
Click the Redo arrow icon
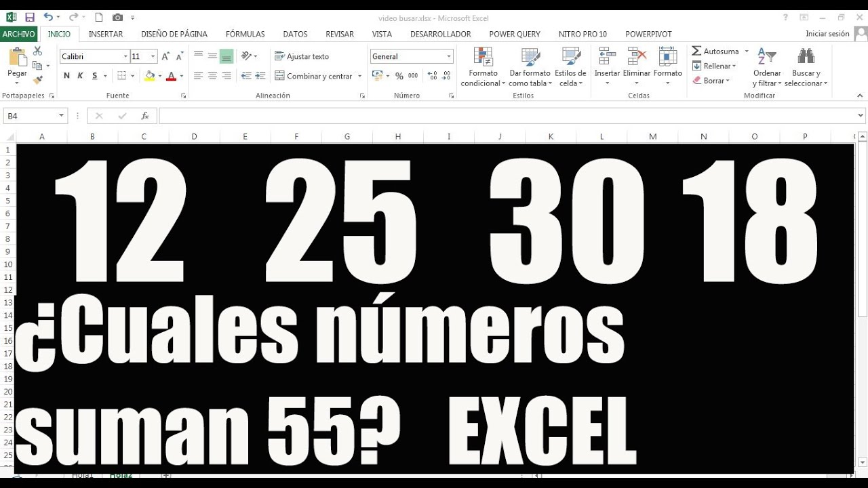point(72,17)
